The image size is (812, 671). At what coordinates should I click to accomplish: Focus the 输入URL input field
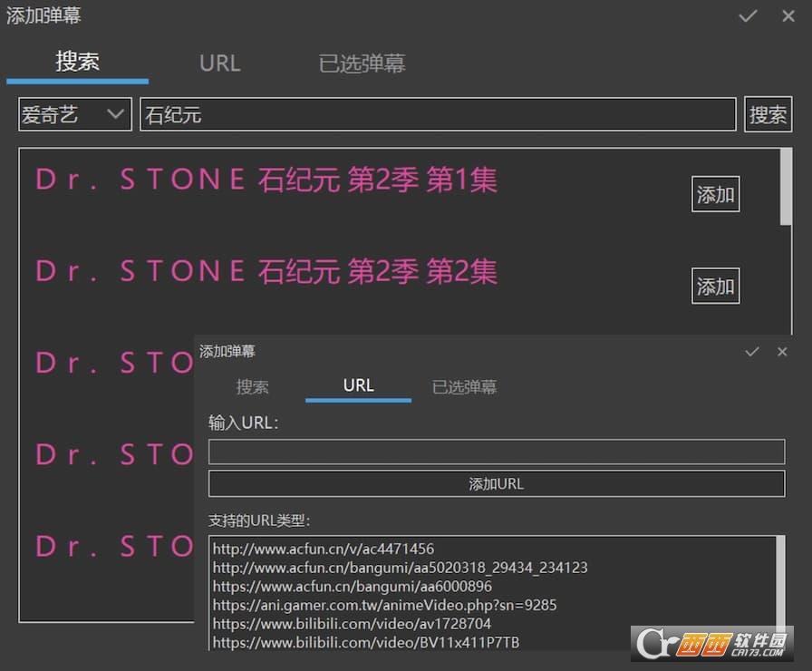tap(497, 452)
